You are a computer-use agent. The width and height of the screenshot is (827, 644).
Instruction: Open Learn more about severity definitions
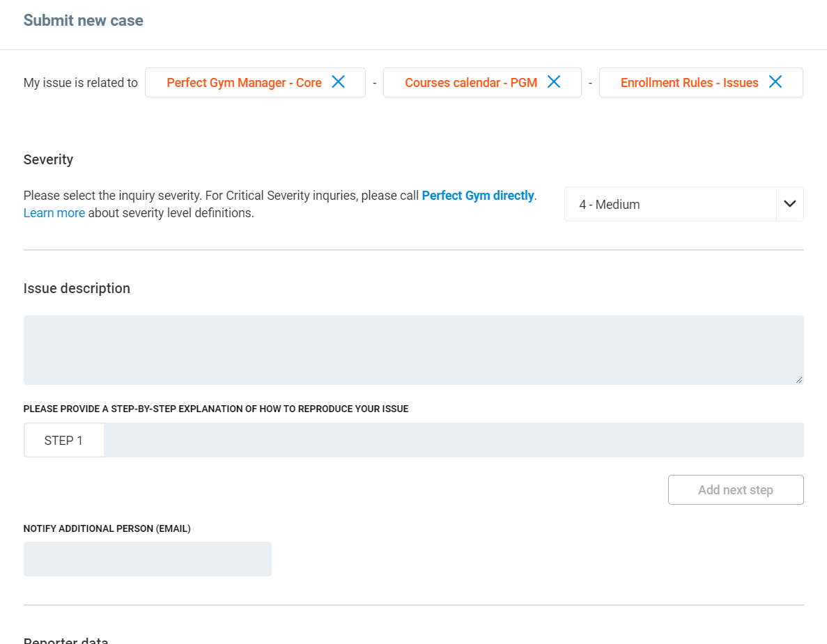point(54,213)
